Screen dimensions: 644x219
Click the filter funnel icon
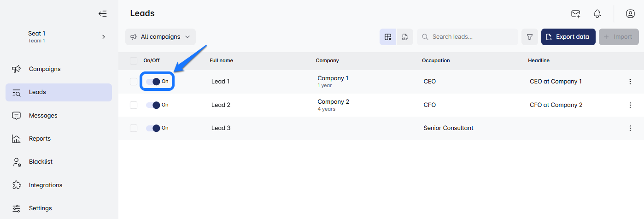coord(530,37)
